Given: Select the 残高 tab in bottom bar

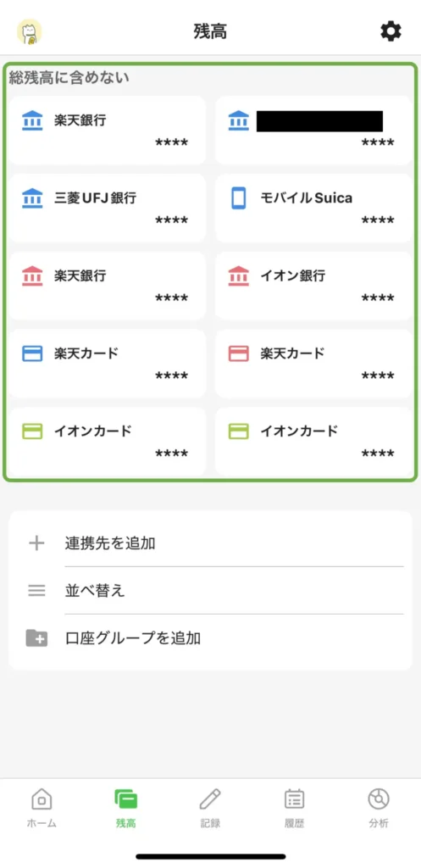Looking at the screenshot, I should 126,808.
